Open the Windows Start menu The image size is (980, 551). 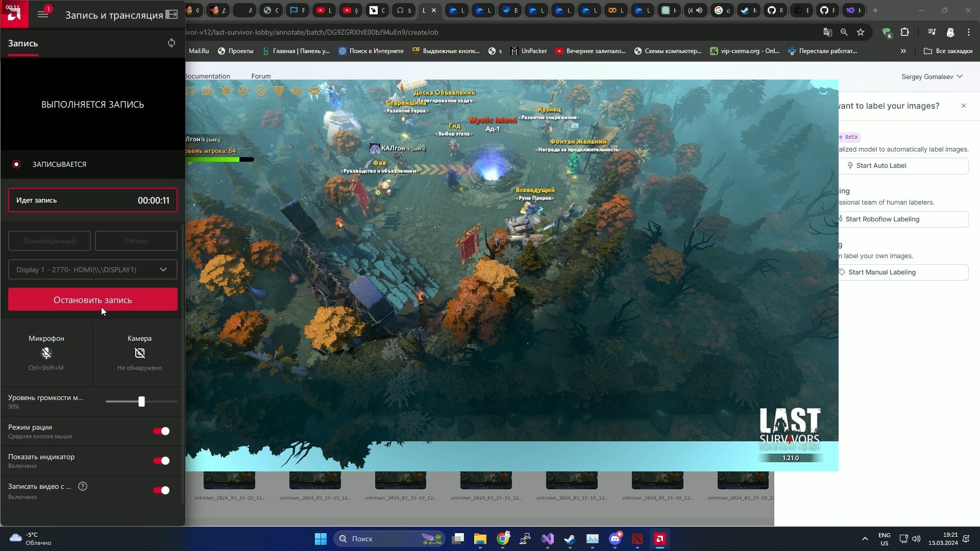[x=321, y=539]
